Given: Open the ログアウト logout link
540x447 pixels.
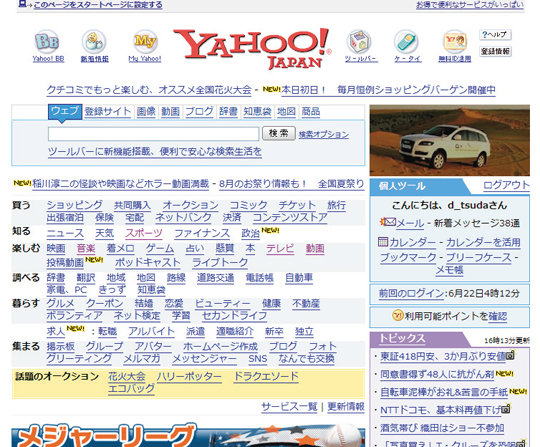Looking at the screenshot, I should tap(506, 185).
